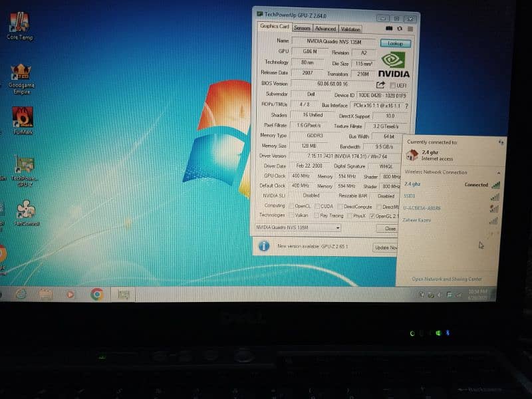Click the Memory Type GDDR3 field
Screen dimensions: 532x399
click(x=315, y=136)
